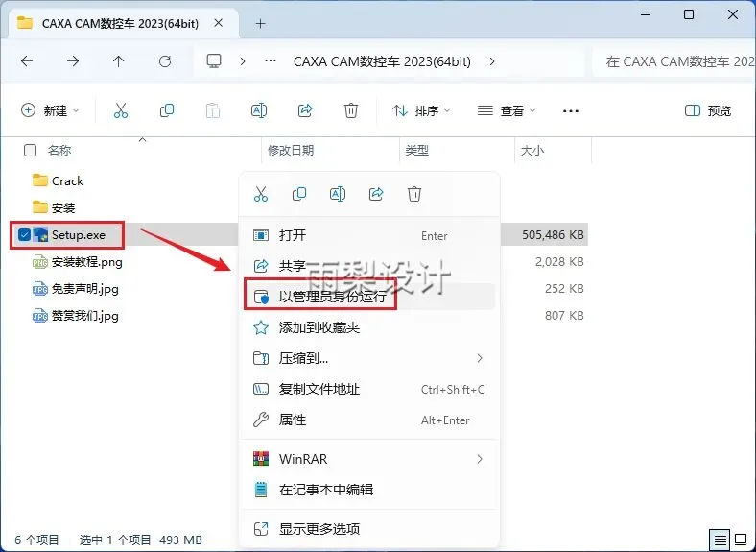The width and height of the screenshot is (756, 552).
Task: Click the Delete icon in the context menu
Action: pyautogui.click(x=414, y=194)
